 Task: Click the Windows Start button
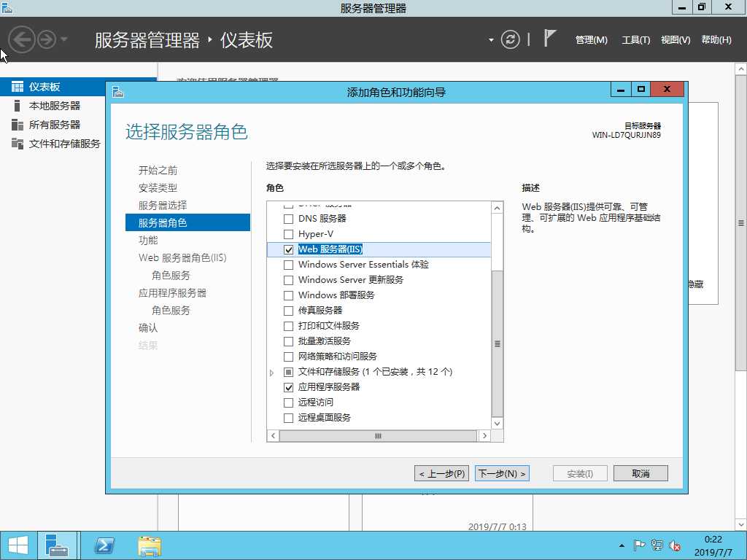click(18, 545)
